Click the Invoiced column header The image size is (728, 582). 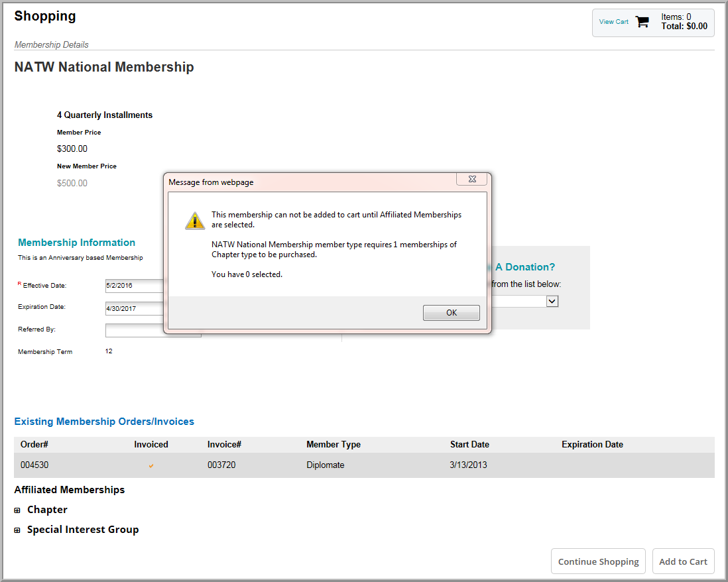pos(151,445)
